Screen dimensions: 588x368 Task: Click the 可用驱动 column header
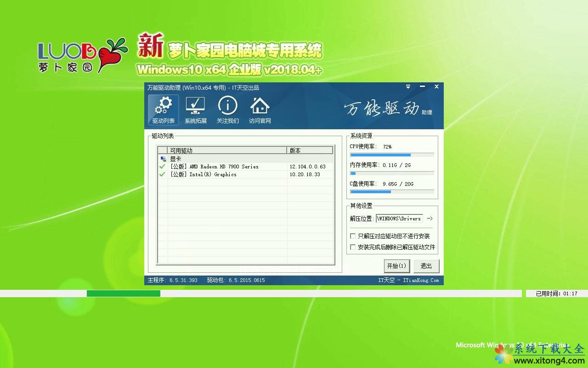click(x=227, y=150)
